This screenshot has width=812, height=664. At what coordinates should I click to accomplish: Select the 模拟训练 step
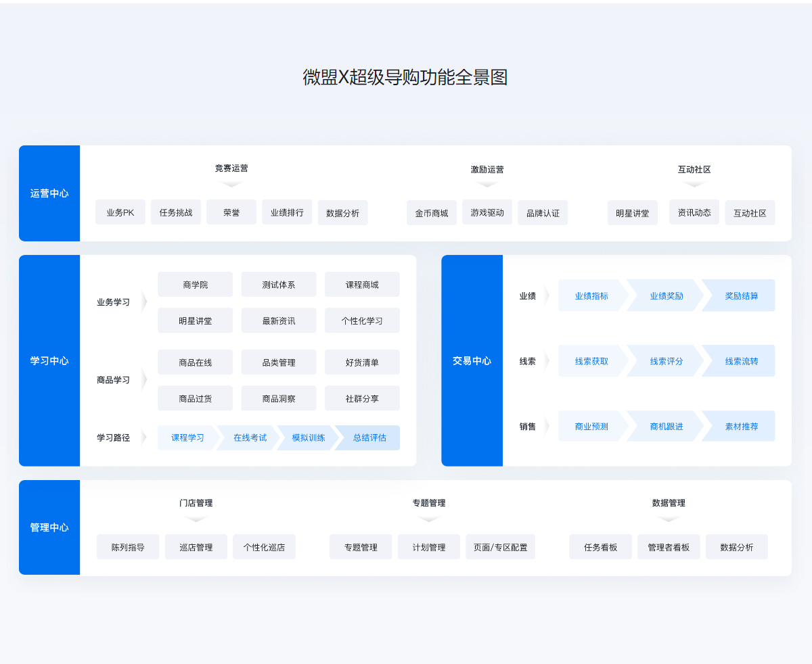coord(309,437)
